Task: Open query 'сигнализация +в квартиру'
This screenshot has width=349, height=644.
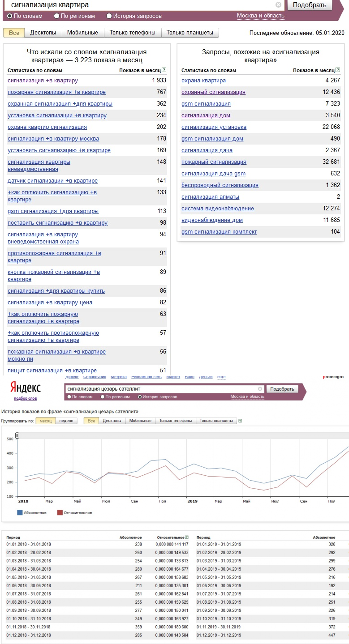Action: [x=43, y=81]
